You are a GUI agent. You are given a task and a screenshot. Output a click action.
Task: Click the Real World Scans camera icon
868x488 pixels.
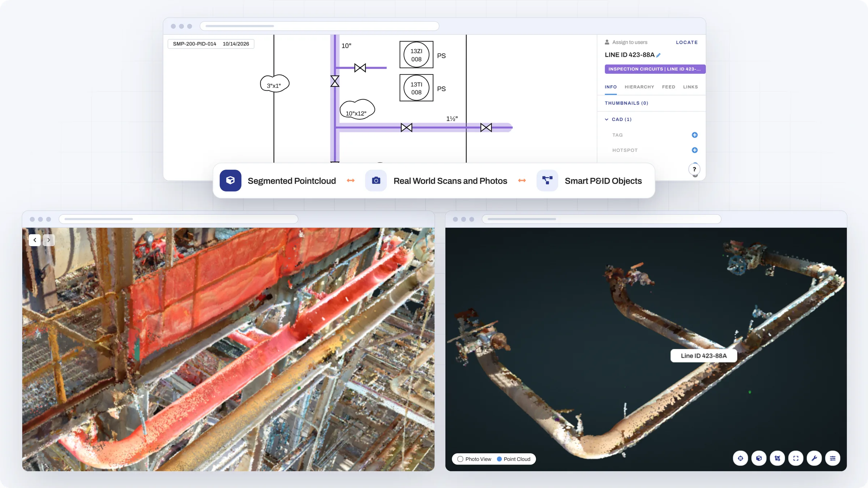376,180
